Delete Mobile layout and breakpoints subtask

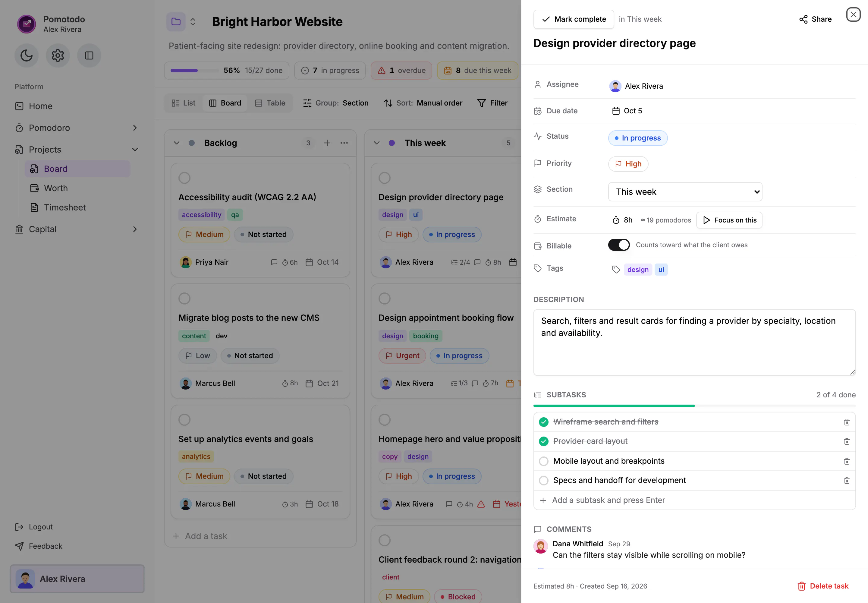pyautogui.click(x=847, y=461)
